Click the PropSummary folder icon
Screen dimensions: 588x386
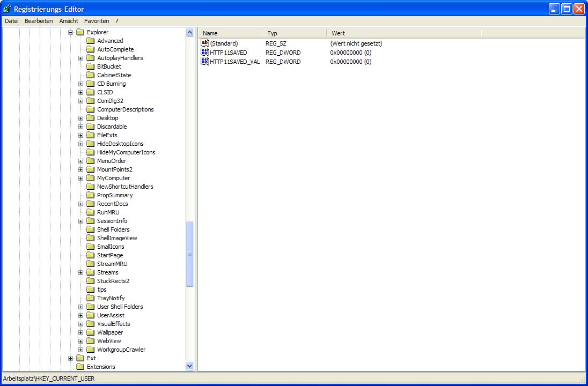[x=90, y=195]
